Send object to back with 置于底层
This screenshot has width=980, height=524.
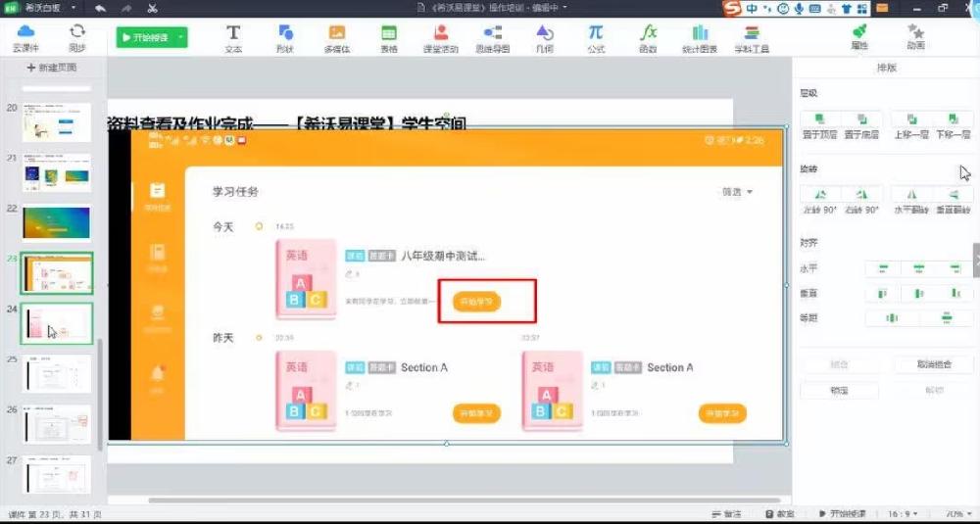[861, 125]
